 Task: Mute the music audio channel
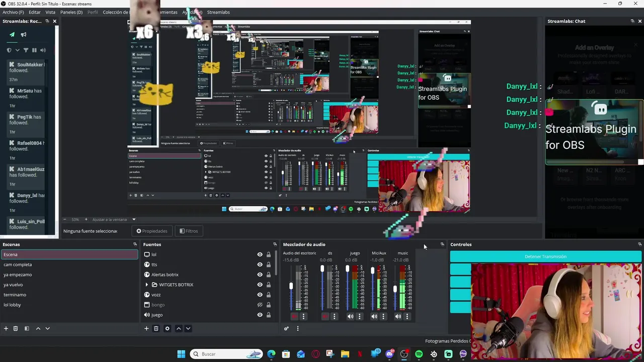(x=398, y=316)
